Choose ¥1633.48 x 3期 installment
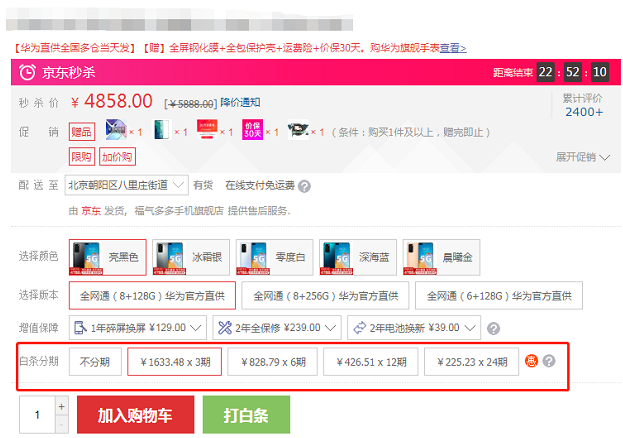This screenshot has width=623, height=438. pyautogui.click(x=174, y=362)
